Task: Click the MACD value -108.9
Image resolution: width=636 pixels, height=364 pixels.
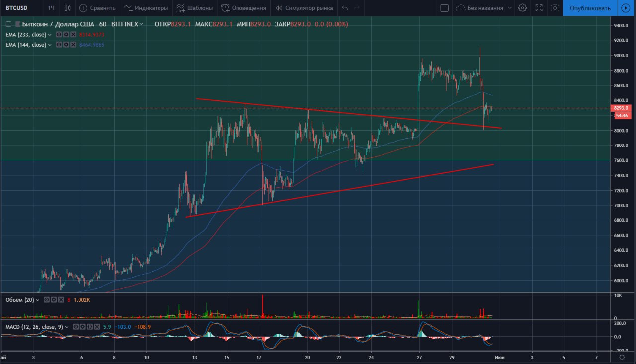Action: click(142, 327)
